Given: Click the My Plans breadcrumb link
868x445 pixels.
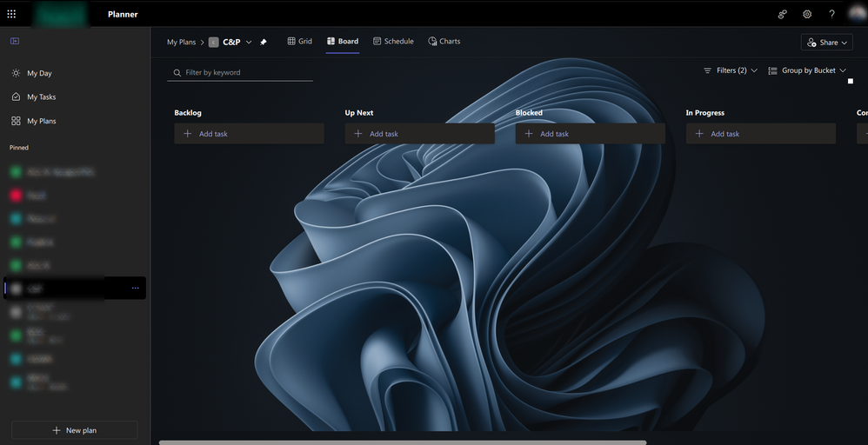Looking at the screenshot, I should (182, 42).
